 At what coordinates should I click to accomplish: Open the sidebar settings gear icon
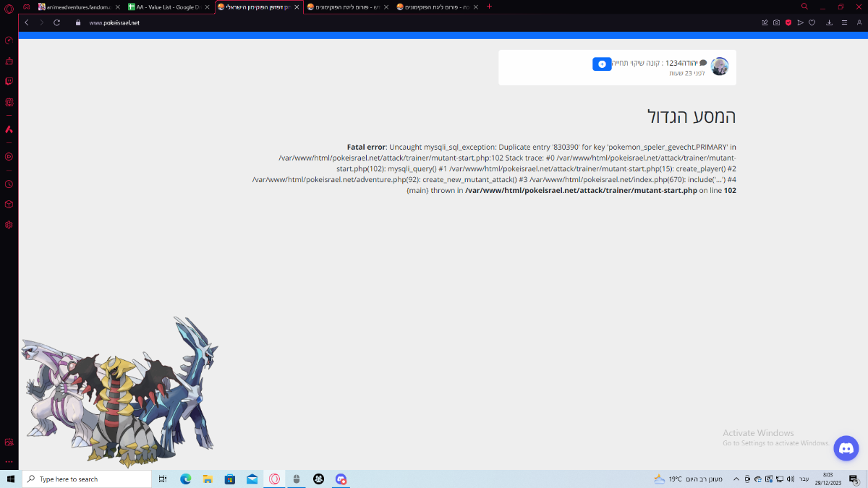(9, 225)
